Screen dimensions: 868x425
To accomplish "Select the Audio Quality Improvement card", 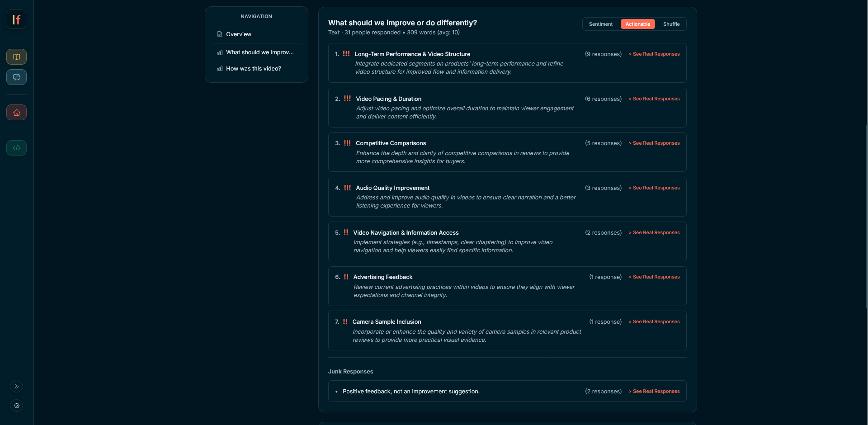I will [x=507, y=197].
